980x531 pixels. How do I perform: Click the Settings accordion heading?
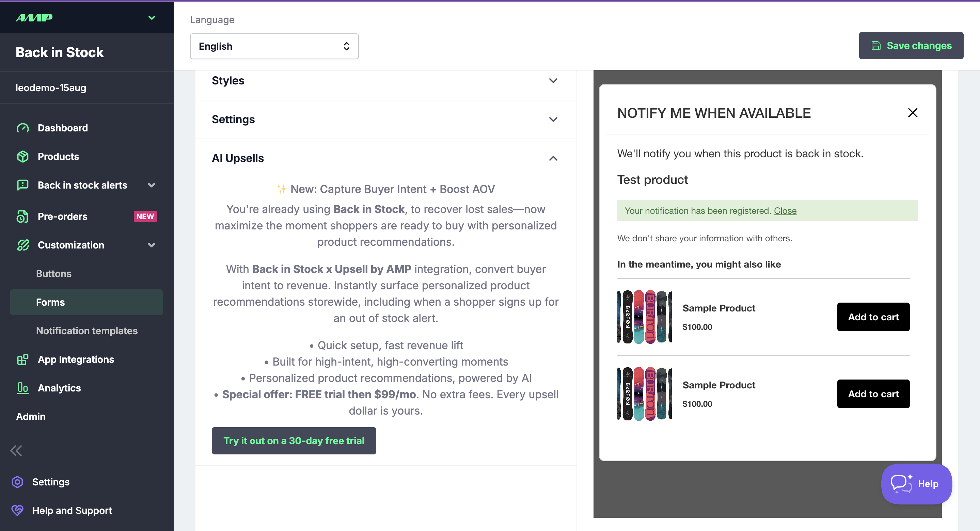point(233,119)
